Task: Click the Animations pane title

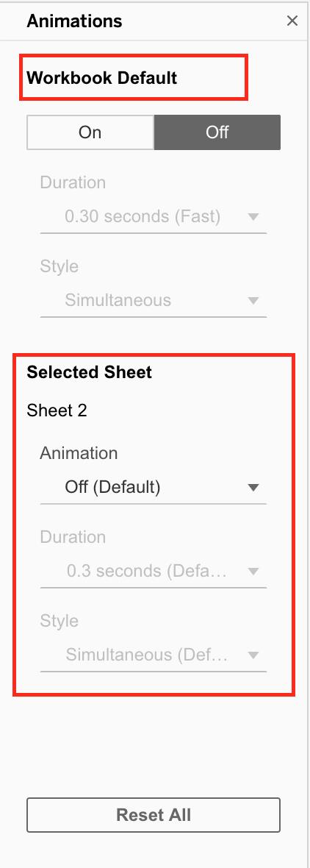Action: tap(75, 21)
